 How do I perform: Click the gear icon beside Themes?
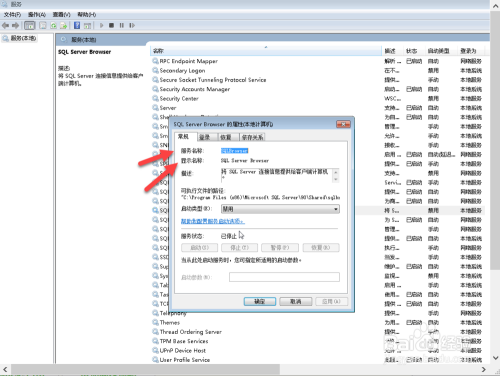pyautogui.click(x=155, y=322)
